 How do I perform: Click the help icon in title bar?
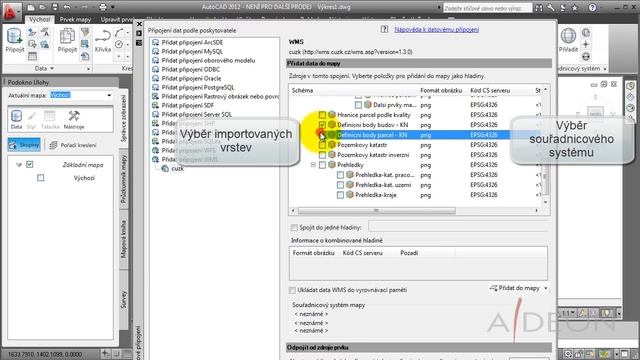tap(592, 7)
